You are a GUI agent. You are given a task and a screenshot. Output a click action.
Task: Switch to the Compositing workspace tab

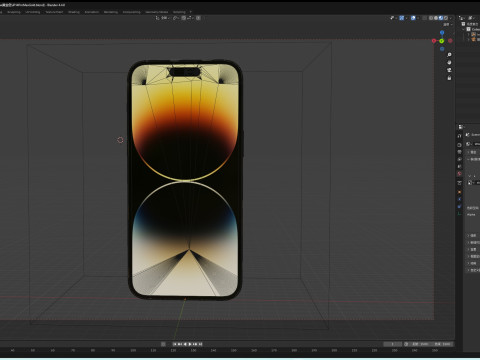pos(131,12)
